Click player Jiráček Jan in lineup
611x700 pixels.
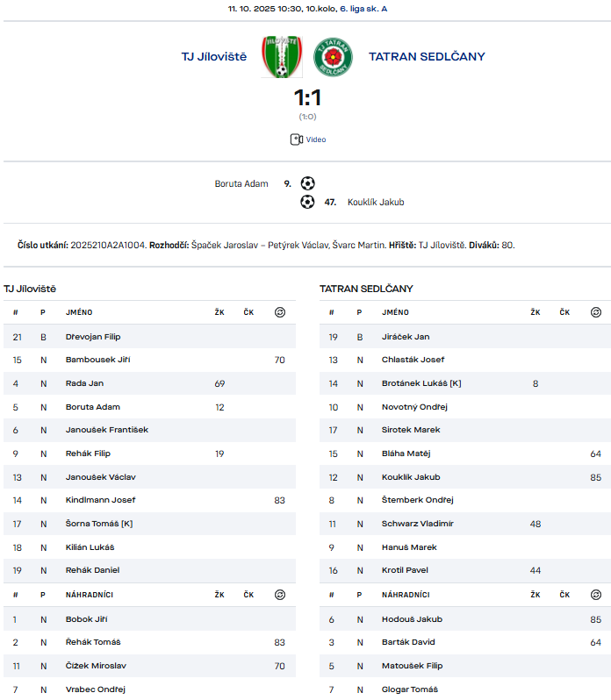pyautogui.click(x=406, y=337)
